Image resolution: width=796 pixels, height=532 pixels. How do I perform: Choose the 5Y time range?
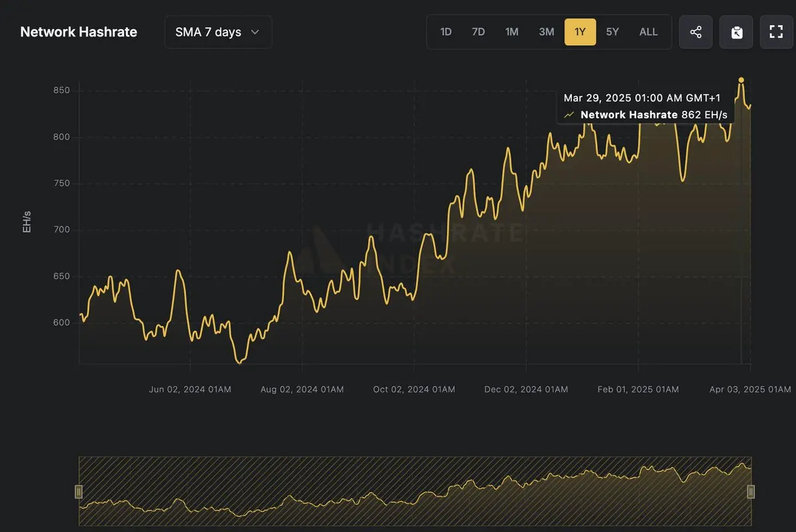coord(612,32)
